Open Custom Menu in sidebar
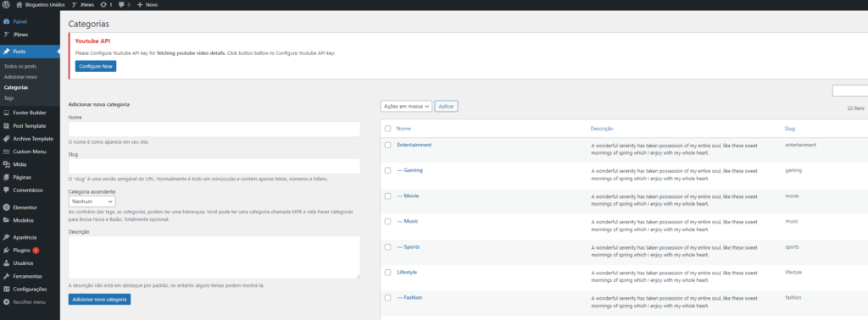This screenshot has width=868, height=320. tap(30, 152)
